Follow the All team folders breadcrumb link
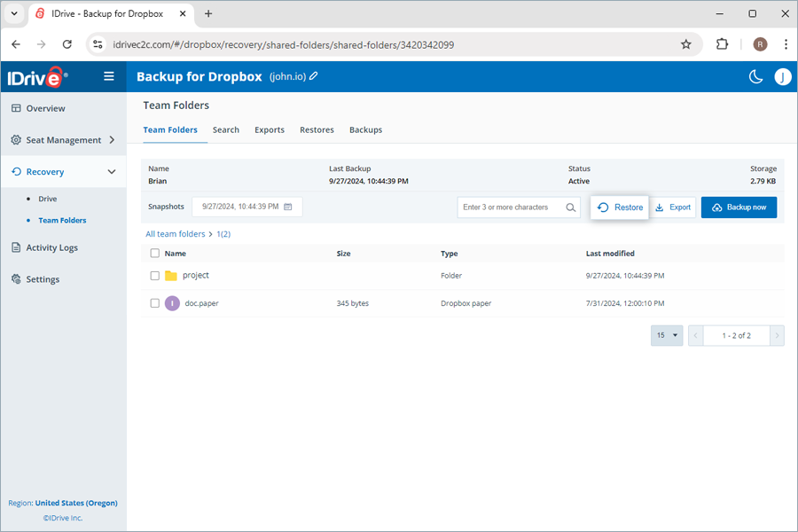Screen dimensions: 798x532 175,233
